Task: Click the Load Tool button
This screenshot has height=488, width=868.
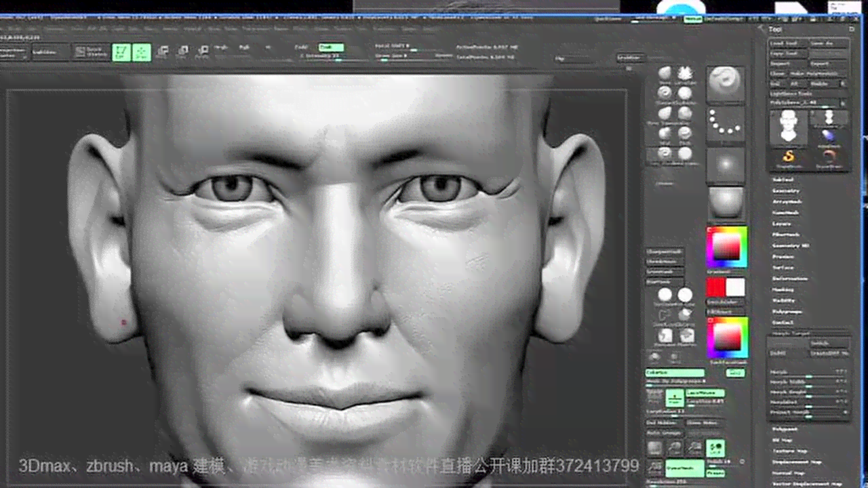Action: 787,43
